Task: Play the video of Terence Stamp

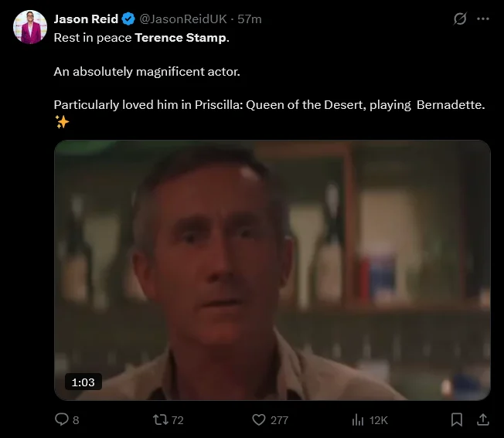Action: (272, 270)
